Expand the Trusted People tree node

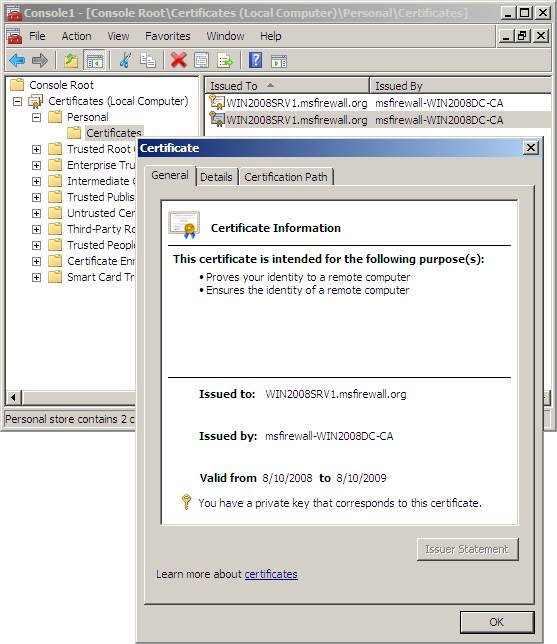coord(37,246)
